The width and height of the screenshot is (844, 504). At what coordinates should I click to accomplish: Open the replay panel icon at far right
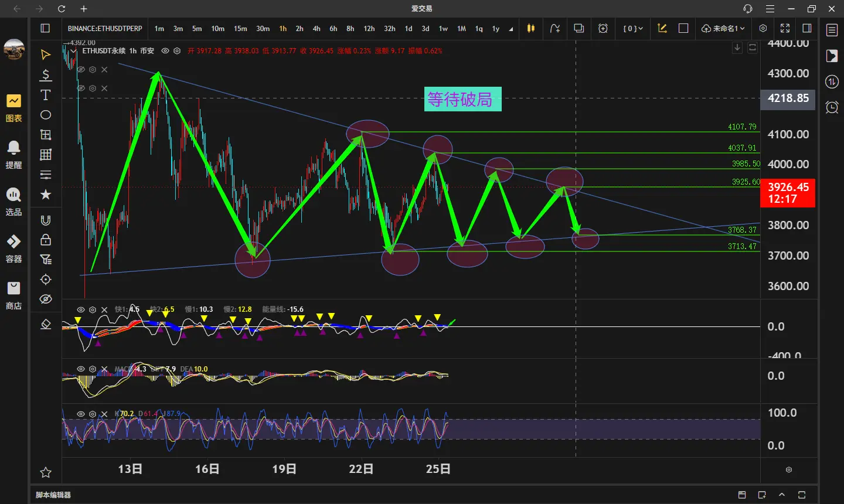click(x=832, y=56)
